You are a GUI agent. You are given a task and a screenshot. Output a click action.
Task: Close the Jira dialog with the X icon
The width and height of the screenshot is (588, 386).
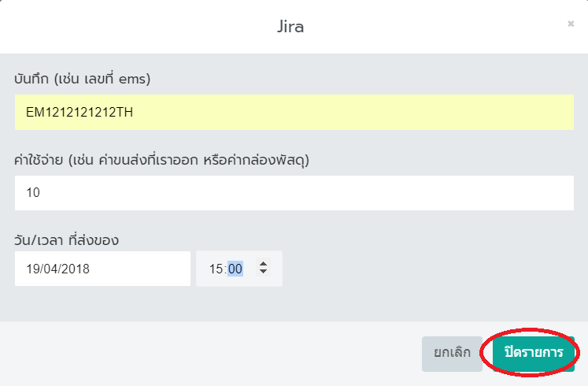pyautogui.click(x=571, y=24)
